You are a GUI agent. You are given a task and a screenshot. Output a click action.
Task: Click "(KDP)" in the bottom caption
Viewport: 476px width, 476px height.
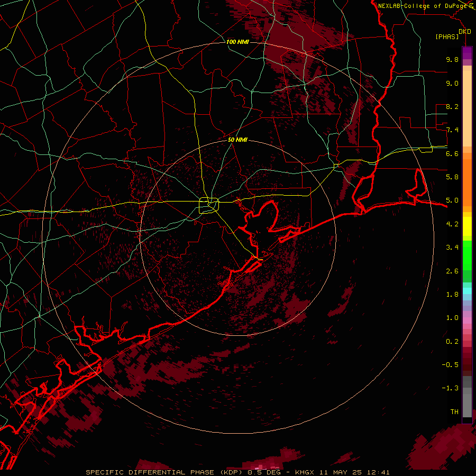pos(231,472)
